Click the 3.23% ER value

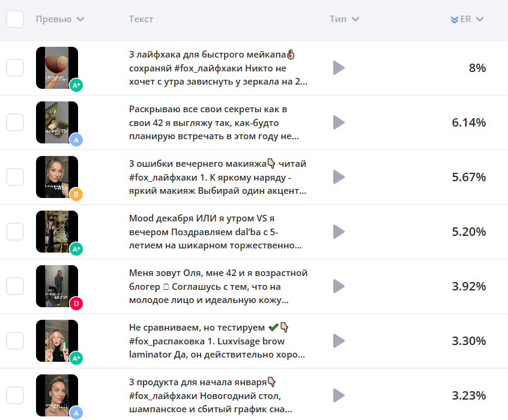(x=469, y=395)
